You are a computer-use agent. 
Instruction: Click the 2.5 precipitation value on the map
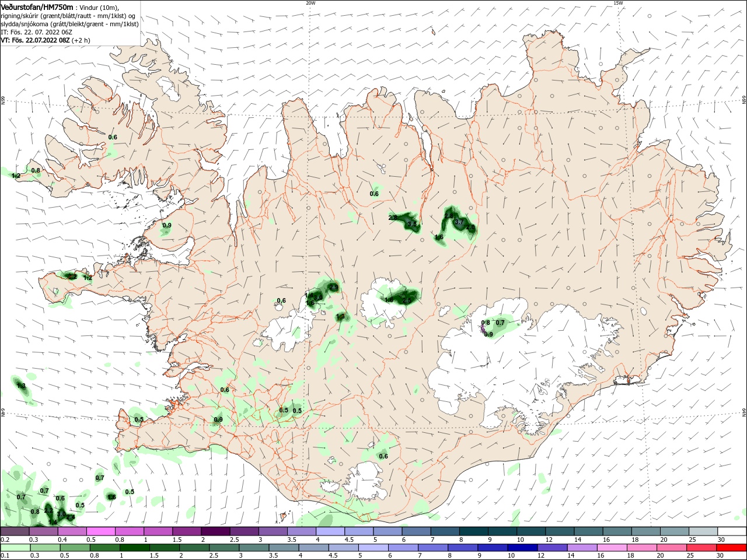point(407,300)
